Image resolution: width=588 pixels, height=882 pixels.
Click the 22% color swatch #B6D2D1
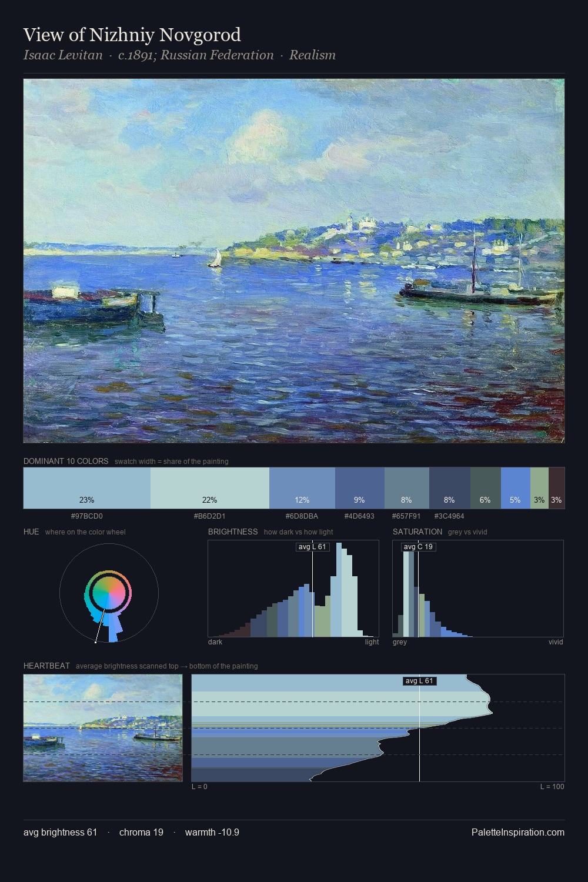tap(210, 487)
